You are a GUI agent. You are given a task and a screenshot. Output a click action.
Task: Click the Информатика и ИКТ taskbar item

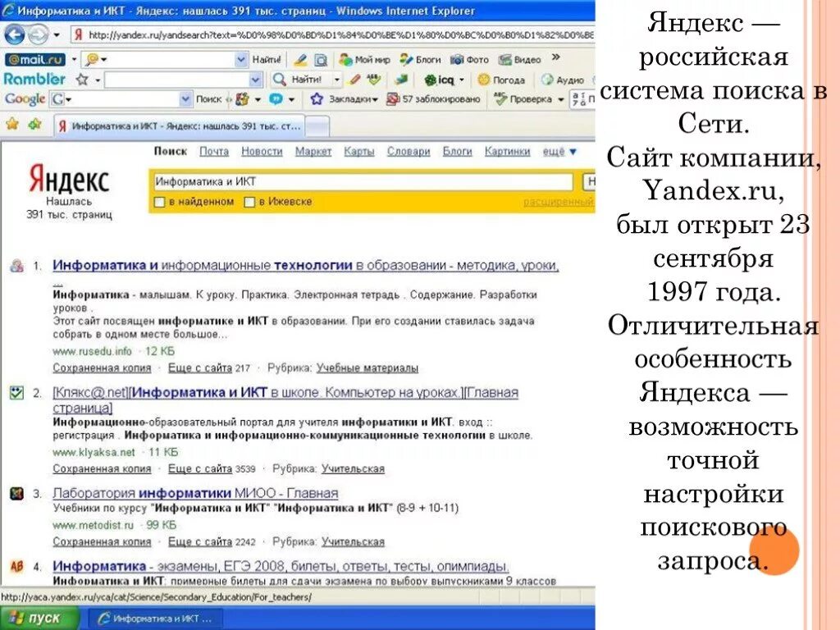[x=154, y=619]
